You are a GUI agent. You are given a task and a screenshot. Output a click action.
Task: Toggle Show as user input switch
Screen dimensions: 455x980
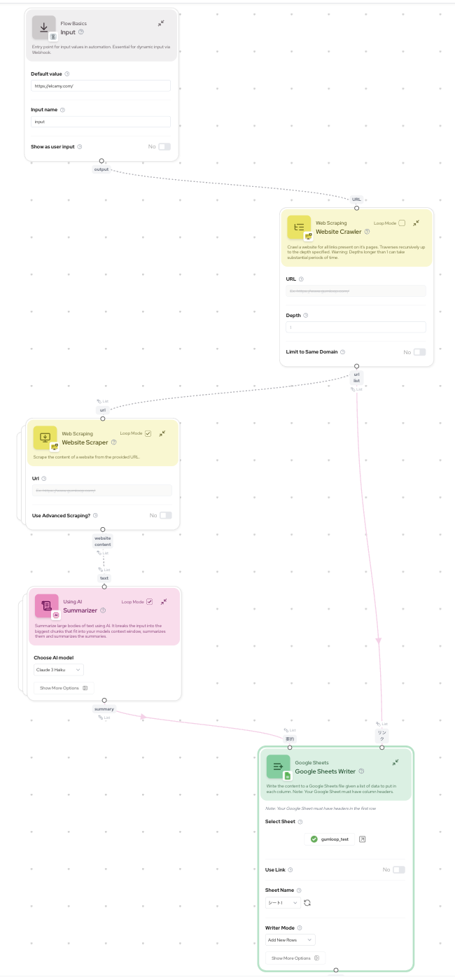pyautogui.click(x=164, y=146)
